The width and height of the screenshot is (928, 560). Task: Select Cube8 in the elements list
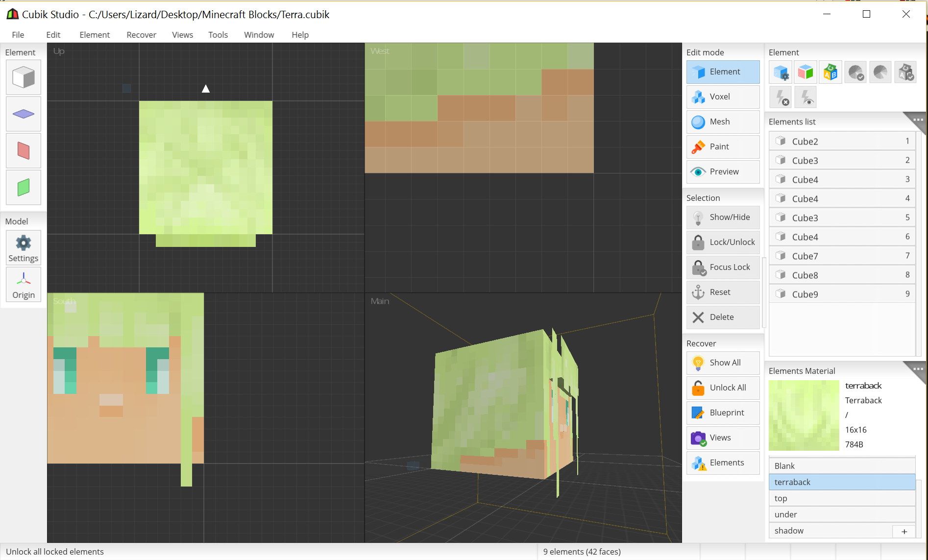click(842, 275)
